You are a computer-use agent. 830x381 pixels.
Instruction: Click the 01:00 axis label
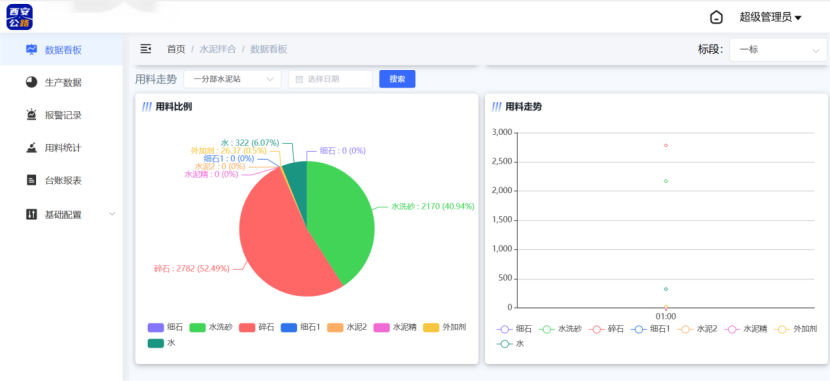pyautogui.click(x=666, y=316)
